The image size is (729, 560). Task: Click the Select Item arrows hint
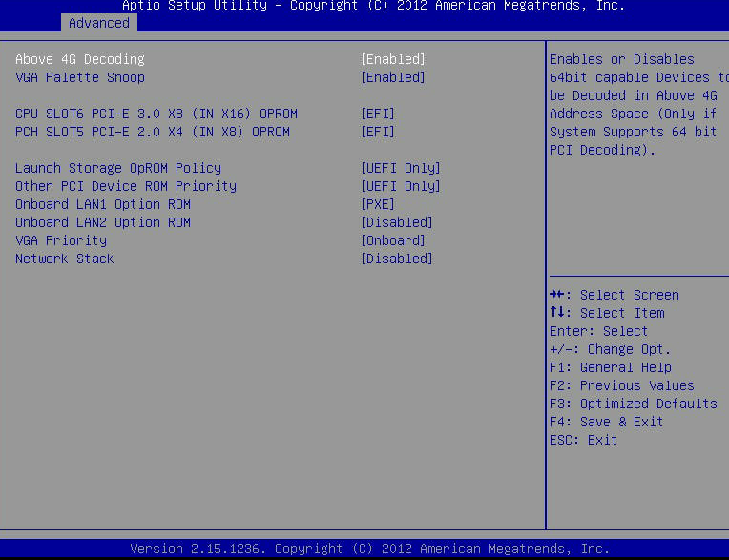(x=607, y=313)
